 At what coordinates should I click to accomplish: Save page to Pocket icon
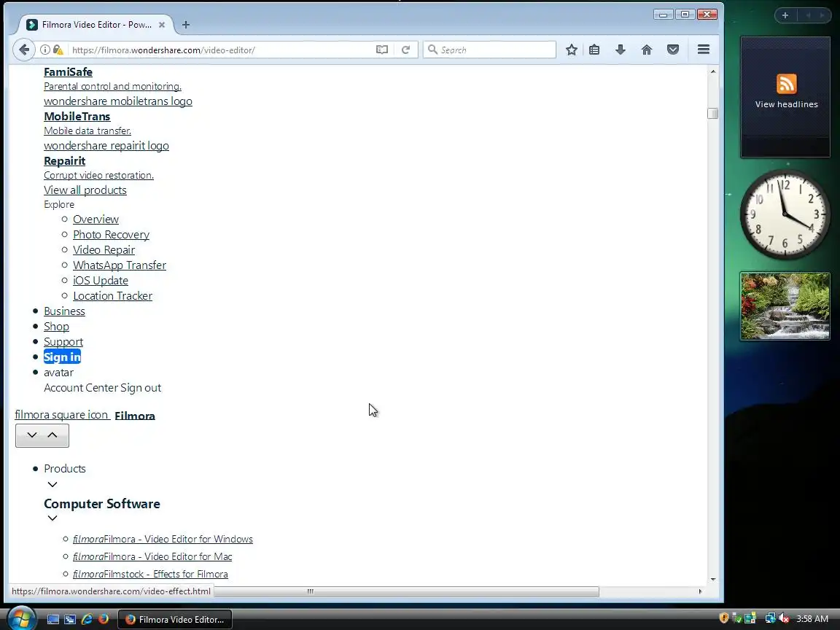point(673,50)
